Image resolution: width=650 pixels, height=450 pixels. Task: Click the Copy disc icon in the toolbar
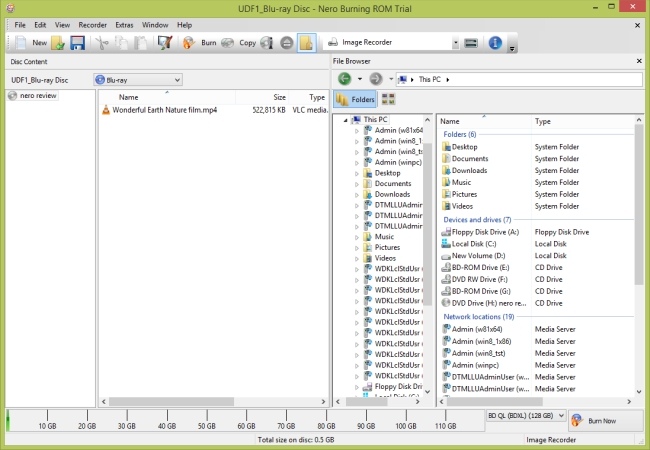pyautogui.click(x=228, y=43)
